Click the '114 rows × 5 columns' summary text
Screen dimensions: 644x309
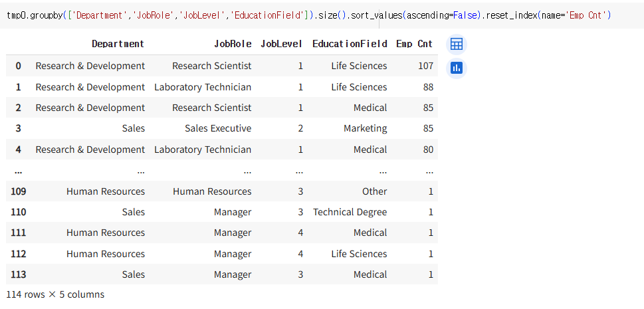point(55,294)
